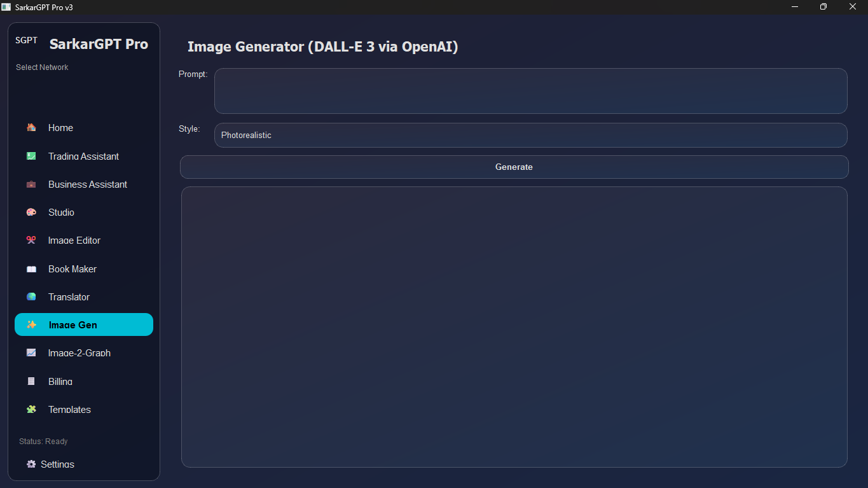
Task: Click the palette icon beside Studio
Action: point(31,213)
